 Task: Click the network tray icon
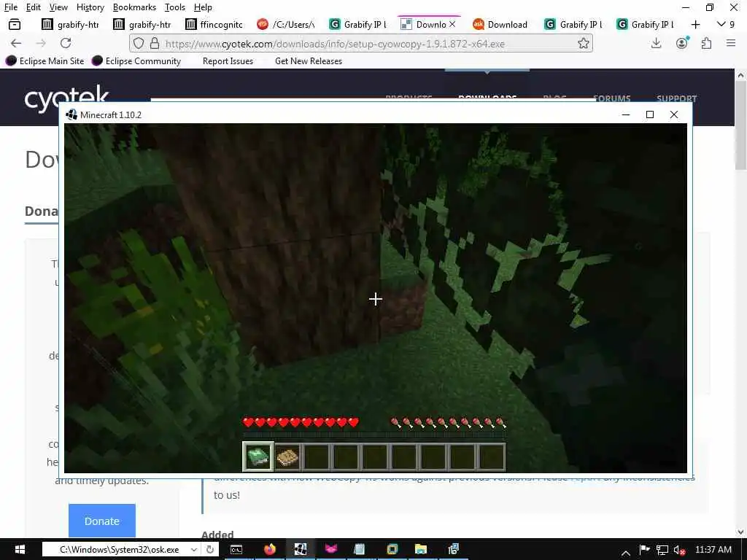[662, 550]
